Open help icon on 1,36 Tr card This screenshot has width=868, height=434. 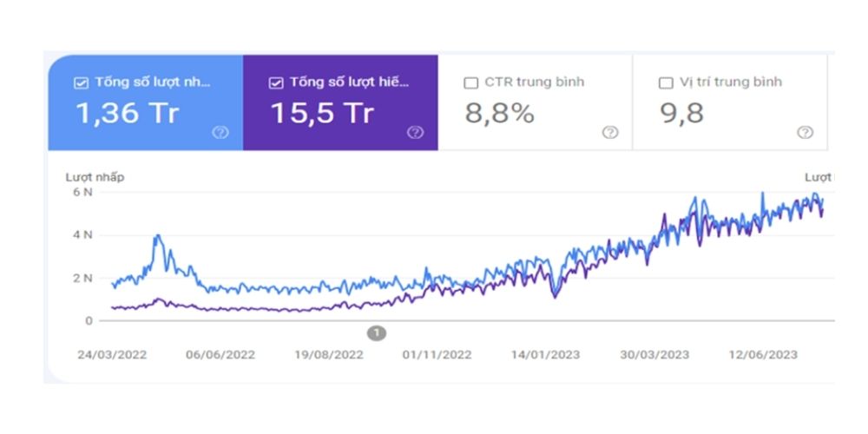[220, 132]
